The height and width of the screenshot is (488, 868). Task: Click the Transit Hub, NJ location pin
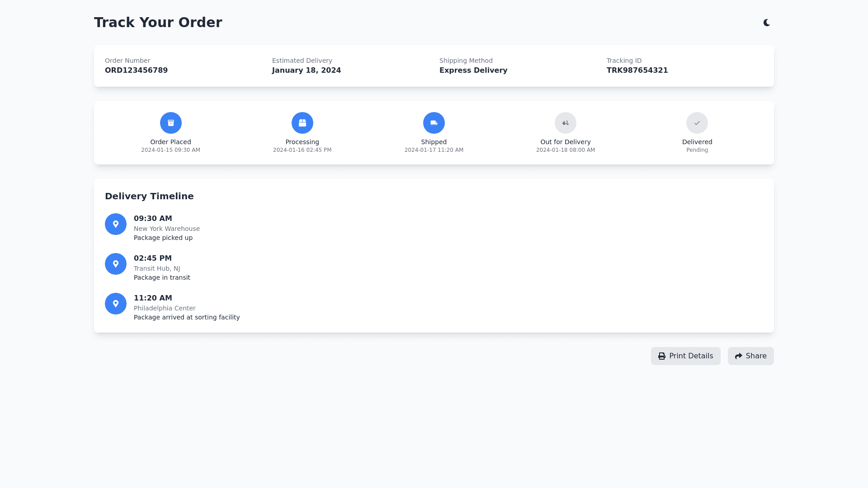pyautogui.click(x=116, y=264)
